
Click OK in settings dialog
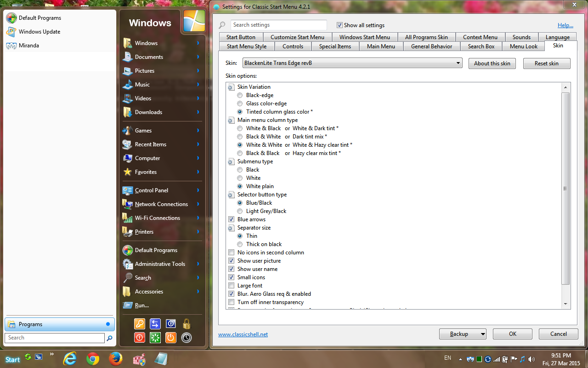[x=513, y=334]
